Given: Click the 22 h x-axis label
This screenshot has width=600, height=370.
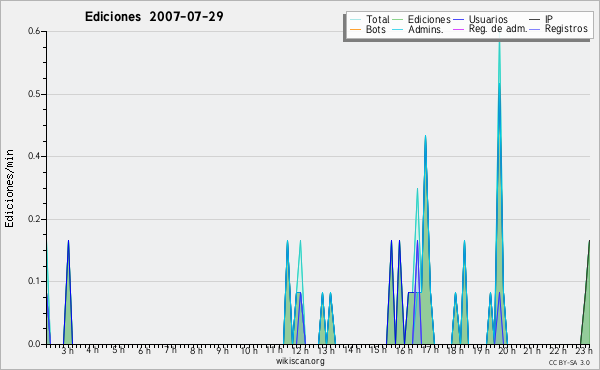Looking at the screenshot, I should (558, 350).
